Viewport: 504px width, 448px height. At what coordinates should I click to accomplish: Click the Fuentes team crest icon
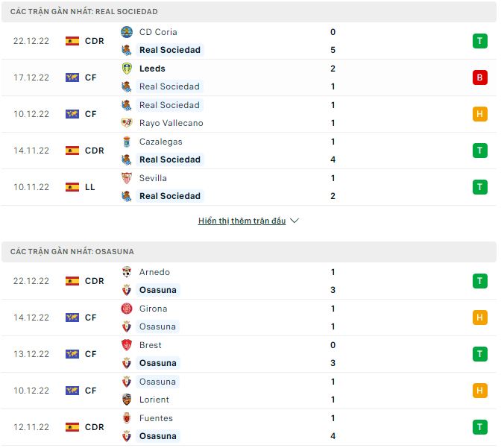click(x=127, y=418)
